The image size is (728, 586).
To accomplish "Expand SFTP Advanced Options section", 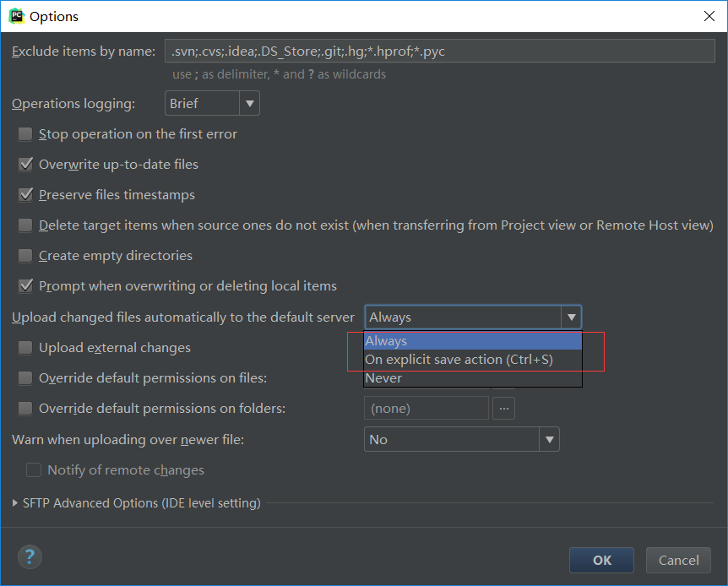I will coord(15,503).
